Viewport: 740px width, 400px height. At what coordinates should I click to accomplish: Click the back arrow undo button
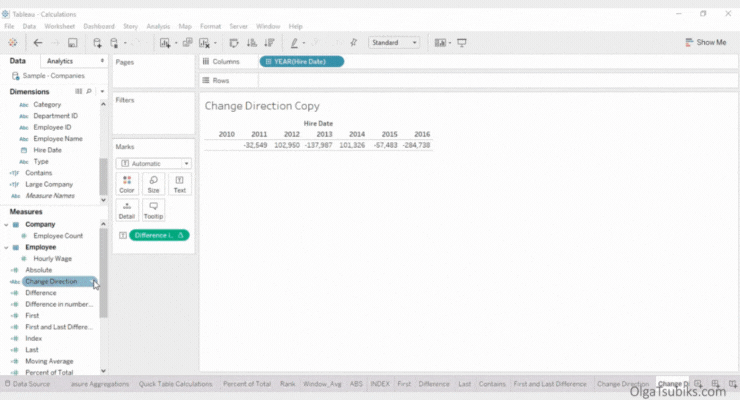tap(38, 42)
